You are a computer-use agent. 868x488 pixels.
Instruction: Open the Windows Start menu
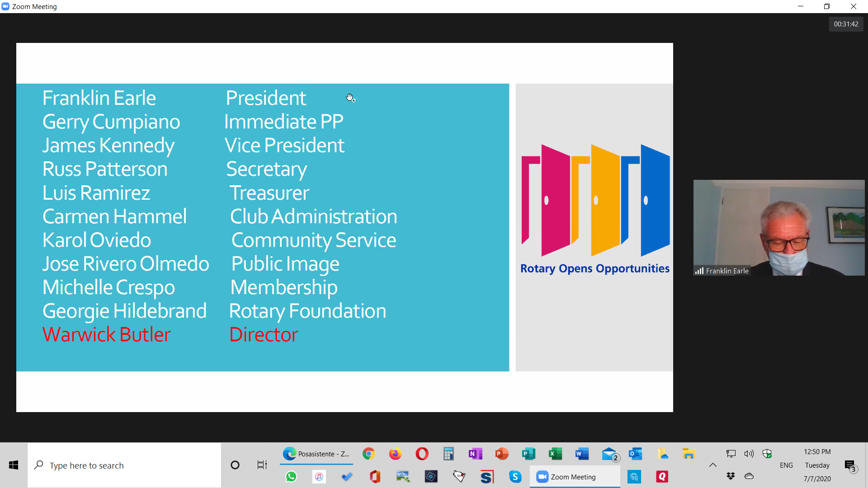tap(14, 465)
